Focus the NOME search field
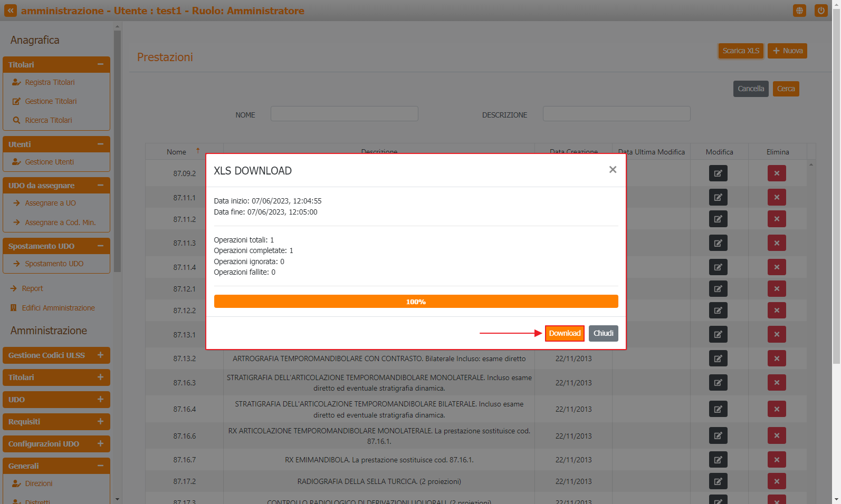This screenshot has width=841, height=504. pyautogui.click(x=344, y=114)
